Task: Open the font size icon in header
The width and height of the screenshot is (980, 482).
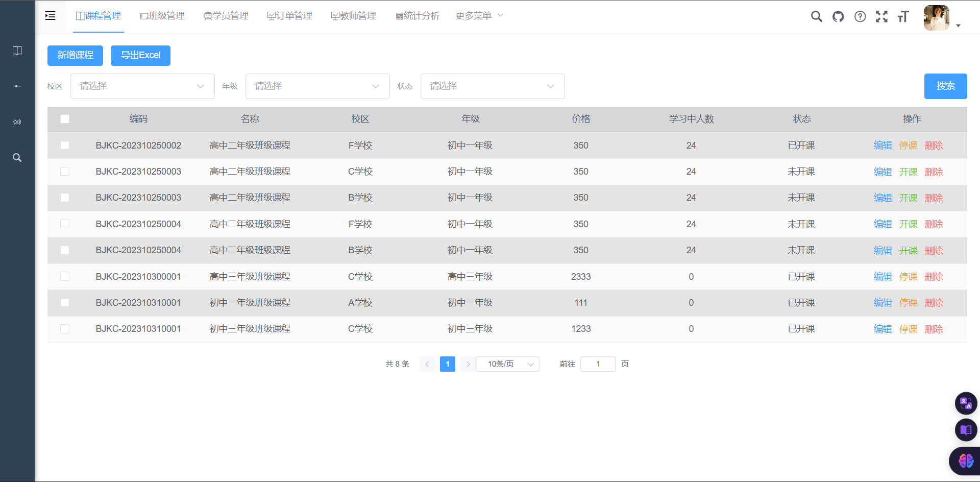Action: (903, 17)
